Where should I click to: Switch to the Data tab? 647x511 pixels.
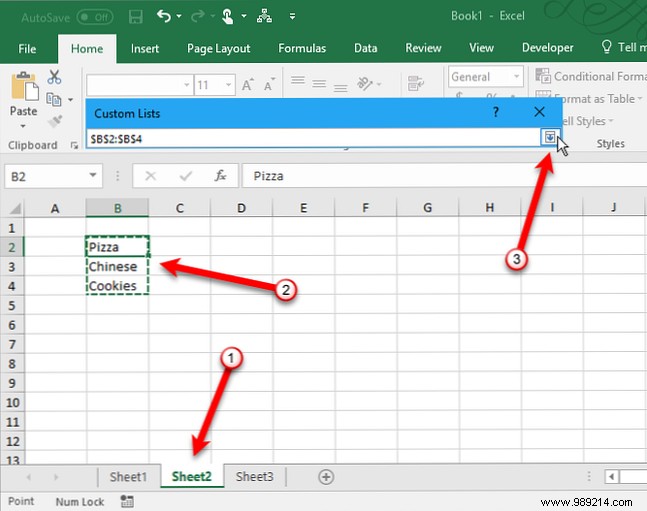[366, 49]
